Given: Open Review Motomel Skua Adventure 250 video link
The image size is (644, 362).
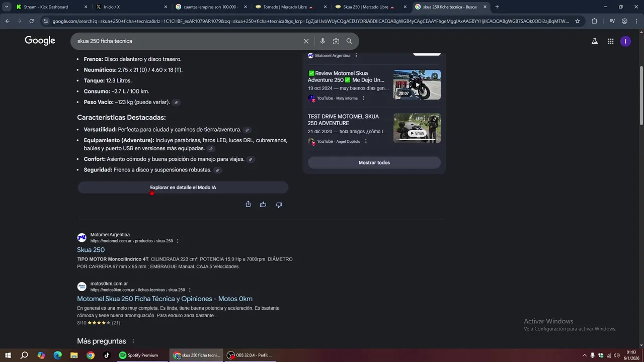Looking at the screenshot, I should [x=346, y=76].
